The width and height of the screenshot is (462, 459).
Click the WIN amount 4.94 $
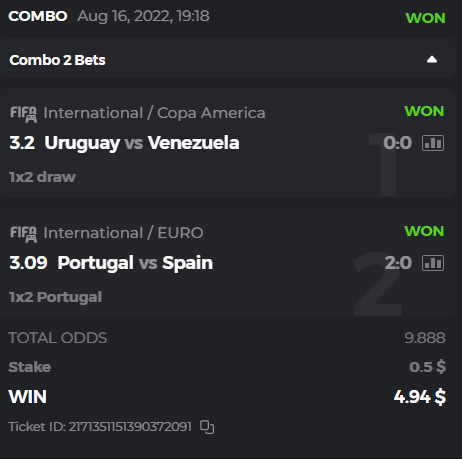[420, 397]
